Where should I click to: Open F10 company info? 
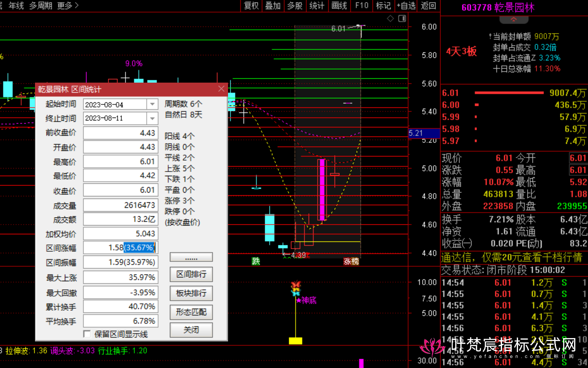[x=362, y=5]
